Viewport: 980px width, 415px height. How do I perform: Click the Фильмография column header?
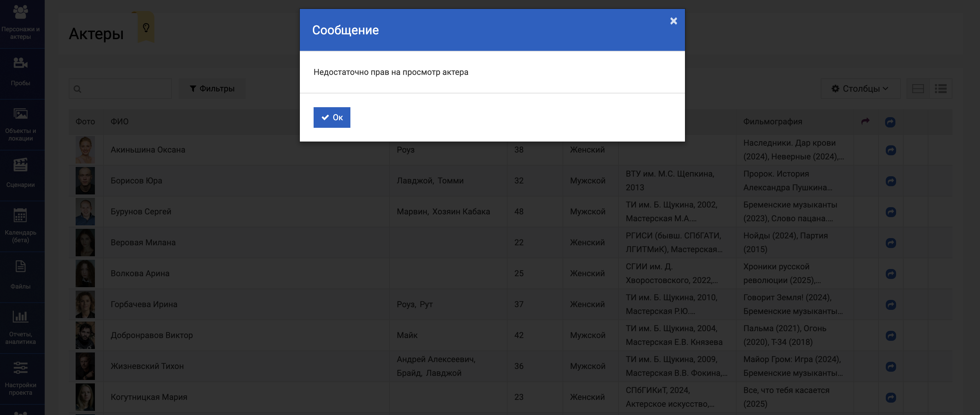click(773, 122)
